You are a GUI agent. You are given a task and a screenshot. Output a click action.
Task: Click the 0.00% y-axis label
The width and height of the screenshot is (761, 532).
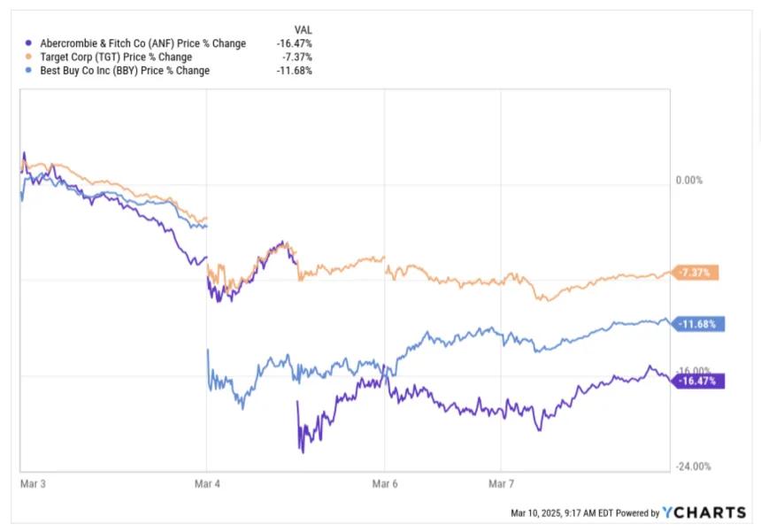click(689, 181)
